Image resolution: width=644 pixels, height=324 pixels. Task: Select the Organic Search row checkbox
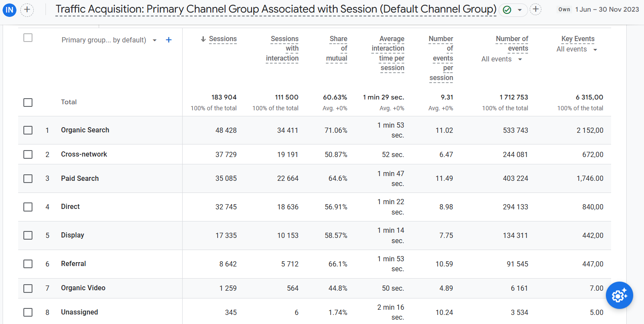[x=28, y=130]
